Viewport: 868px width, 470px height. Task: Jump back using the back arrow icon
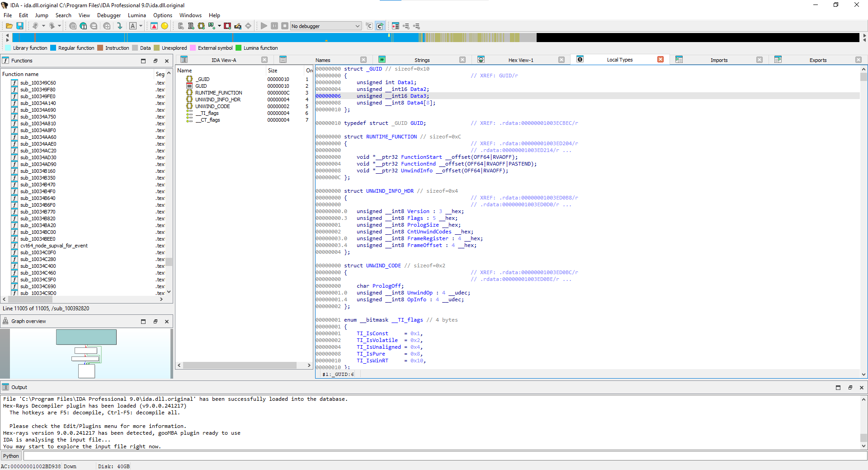(35, 26)
